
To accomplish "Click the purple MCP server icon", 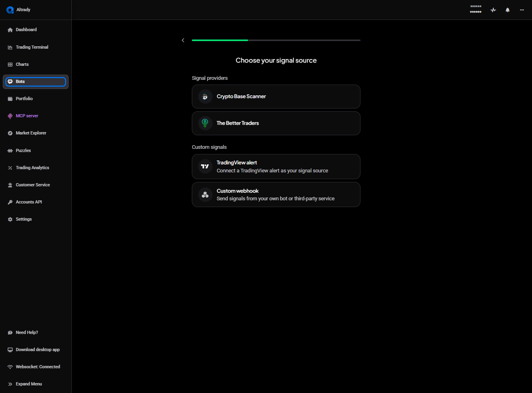I will (10, 116).
